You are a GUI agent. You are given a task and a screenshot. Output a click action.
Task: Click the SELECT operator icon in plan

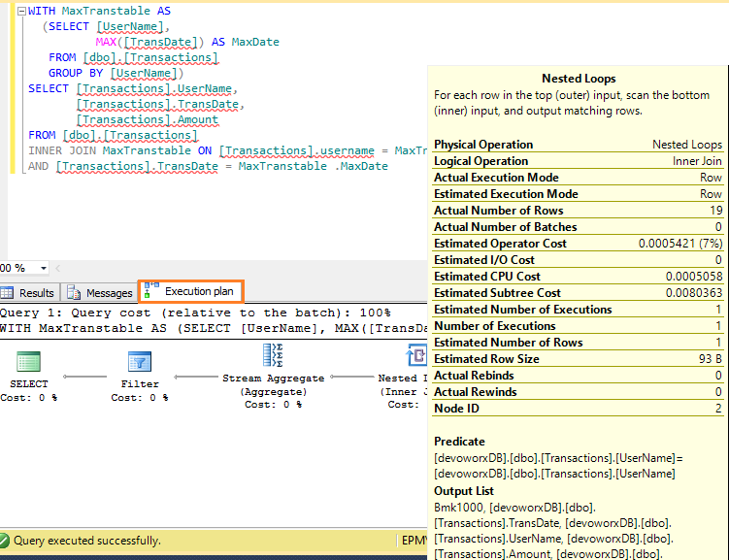(28, 362)
